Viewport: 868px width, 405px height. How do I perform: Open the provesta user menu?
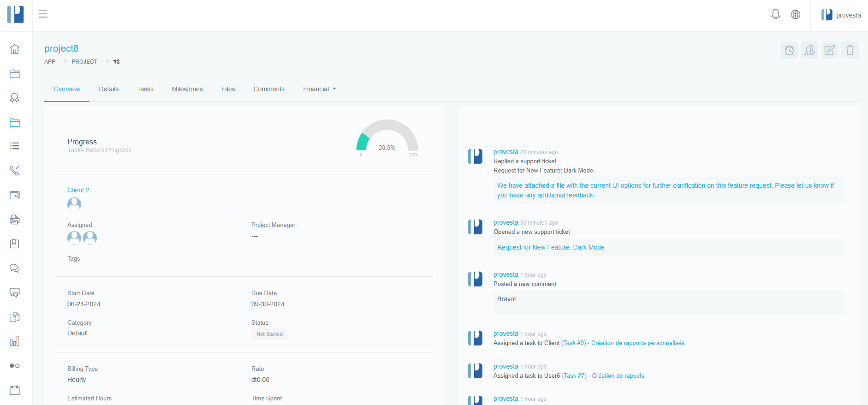(x=841, y=15)
